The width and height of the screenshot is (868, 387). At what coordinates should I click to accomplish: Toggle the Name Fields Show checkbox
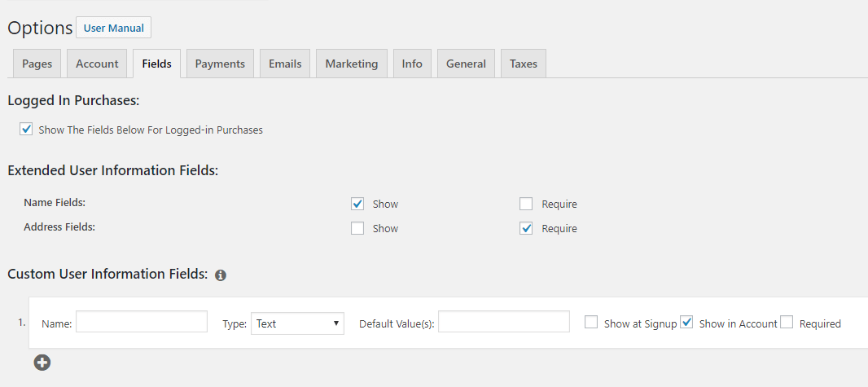pyautogui.click(x=357, y=204)
